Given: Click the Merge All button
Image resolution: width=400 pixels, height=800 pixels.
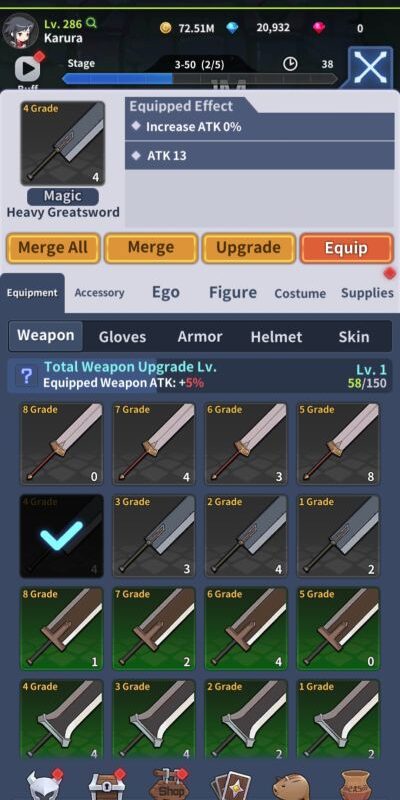Looking at the screenshot, I should pos(53,248).
